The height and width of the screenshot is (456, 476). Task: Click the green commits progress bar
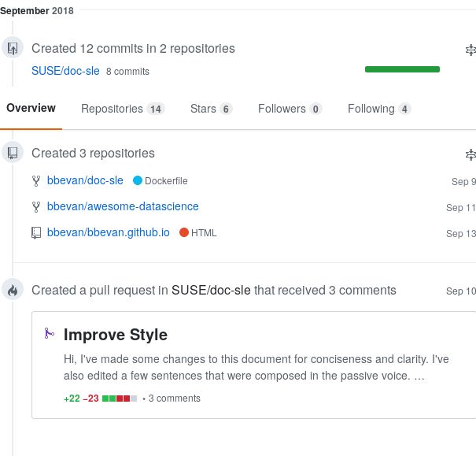click(x=402, y=69)
